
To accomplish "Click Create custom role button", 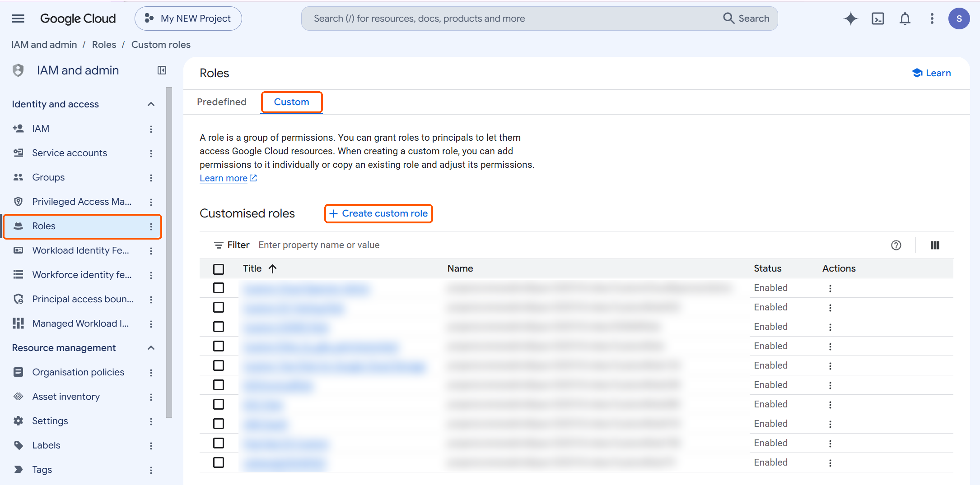I will tap(378, 213).
